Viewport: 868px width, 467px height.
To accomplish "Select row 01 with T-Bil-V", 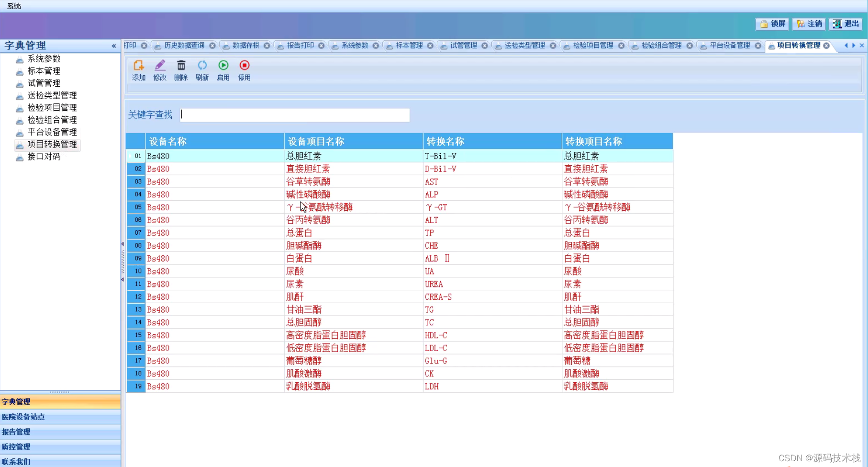I will click(x=400, y=156).
